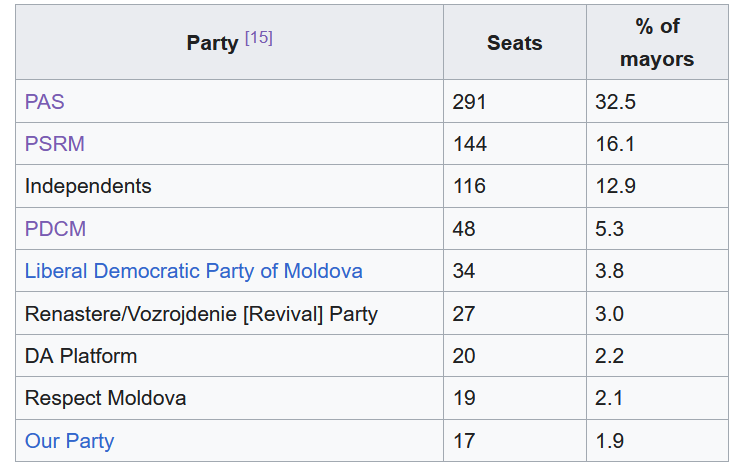The height and width of the screenshot is (468, 741).
Task: Click the PAS seats value 291
Action: [x=470, y=102]
